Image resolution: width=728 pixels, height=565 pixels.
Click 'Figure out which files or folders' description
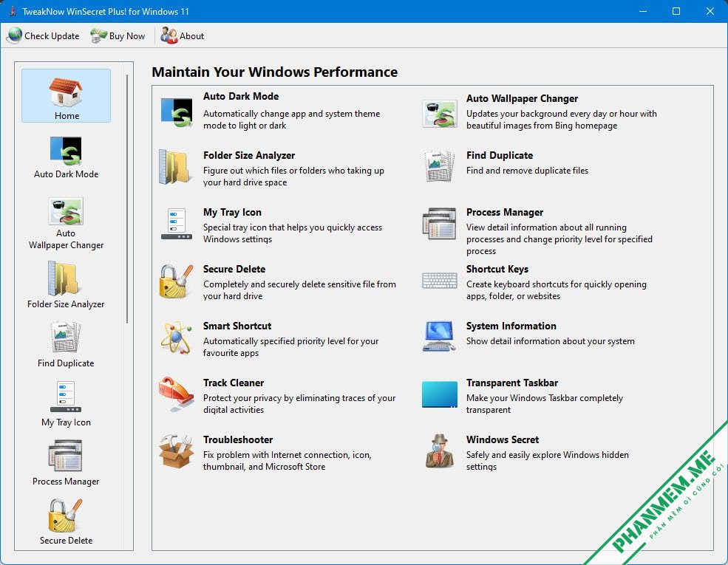point(293,177)
